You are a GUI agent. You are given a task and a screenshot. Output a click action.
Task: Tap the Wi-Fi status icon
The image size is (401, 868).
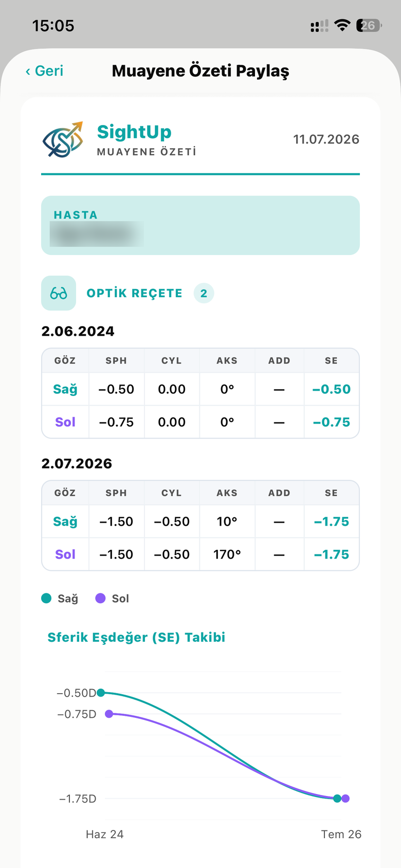[x=342, y=25]
